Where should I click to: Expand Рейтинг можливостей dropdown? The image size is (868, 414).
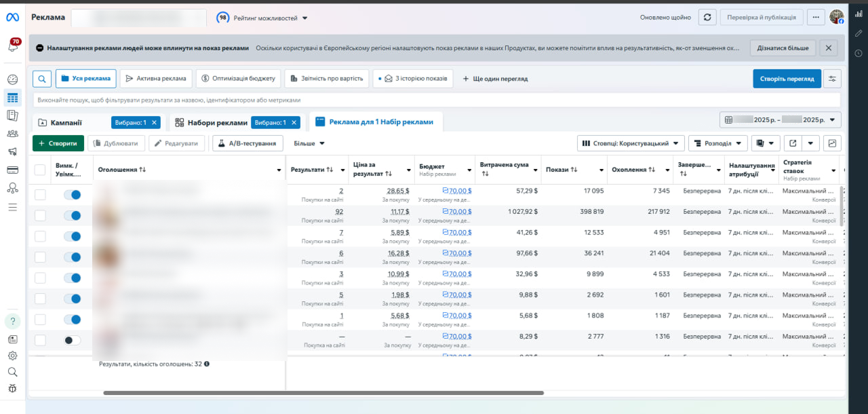[x=262, y=18]
